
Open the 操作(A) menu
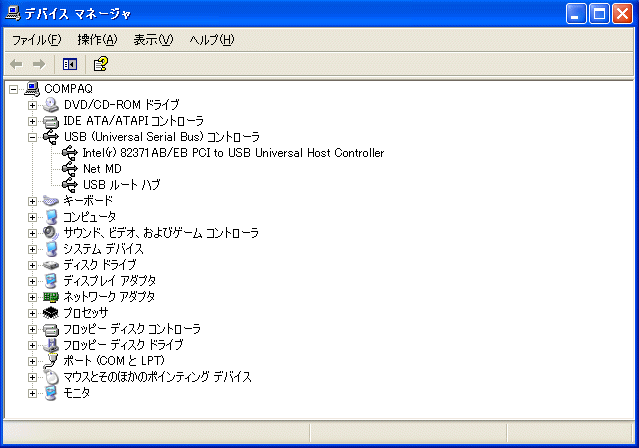(97, 40)
